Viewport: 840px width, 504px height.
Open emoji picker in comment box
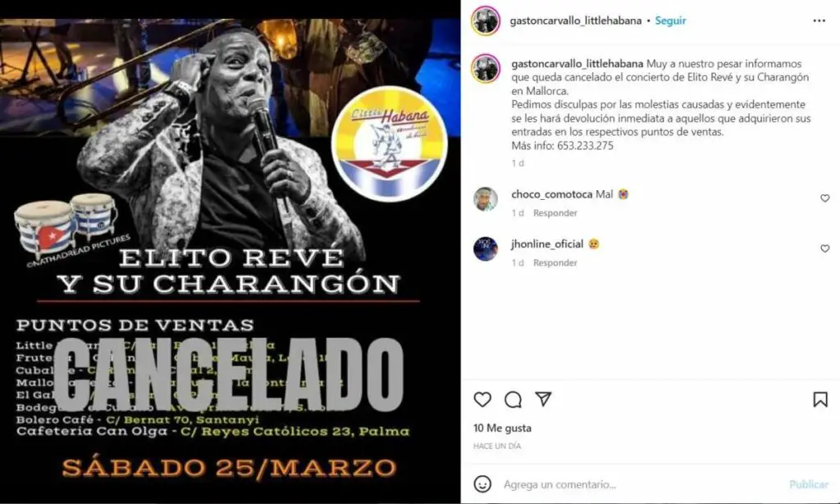click(482, 484)
